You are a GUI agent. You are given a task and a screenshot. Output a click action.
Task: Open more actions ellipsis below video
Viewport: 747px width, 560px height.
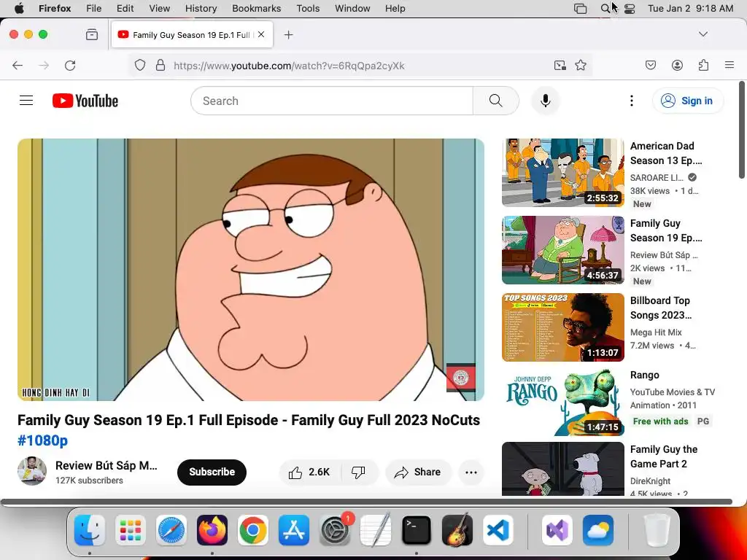[x=471, y=472]
